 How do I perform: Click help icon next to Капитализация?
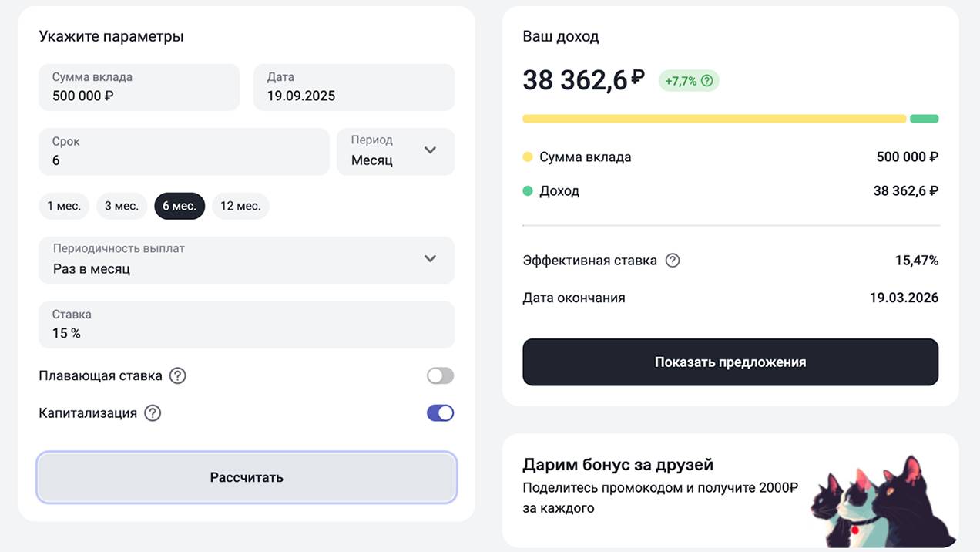[x=153, y=412]
